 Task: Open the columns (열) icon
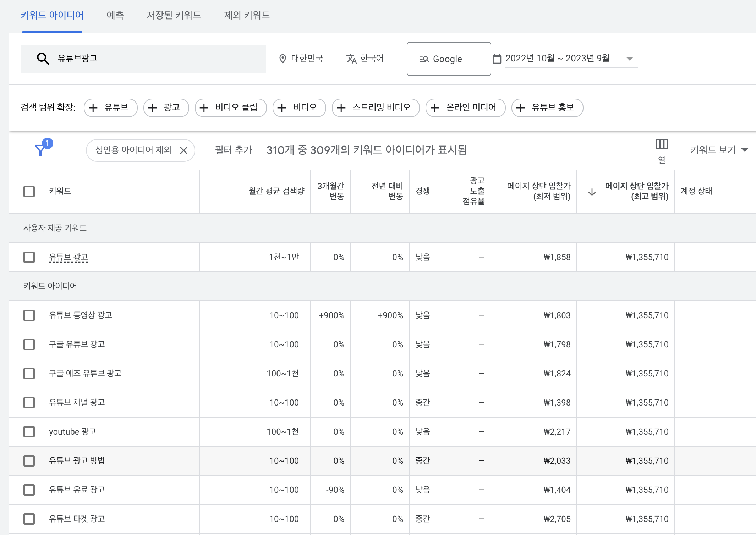click(x=662, y=144)
